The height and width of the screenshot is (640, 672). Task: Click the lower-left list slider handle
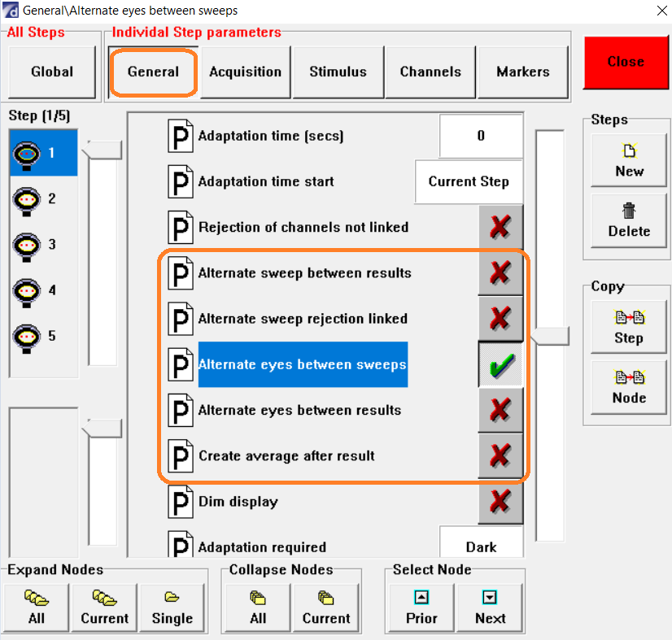pos(102,429)
